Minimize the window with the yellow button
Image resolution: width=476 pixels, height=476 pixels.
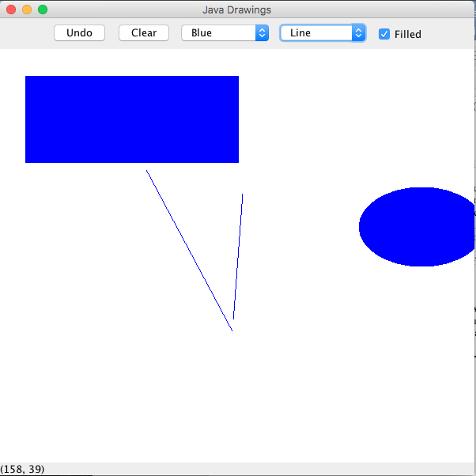tap(27, 9)
